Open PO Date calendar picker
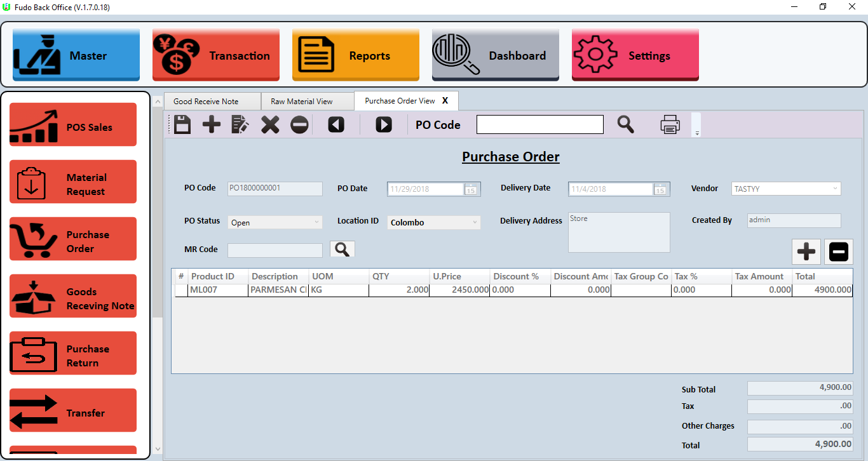Screen dimensions: 868x461 point(471,189)
